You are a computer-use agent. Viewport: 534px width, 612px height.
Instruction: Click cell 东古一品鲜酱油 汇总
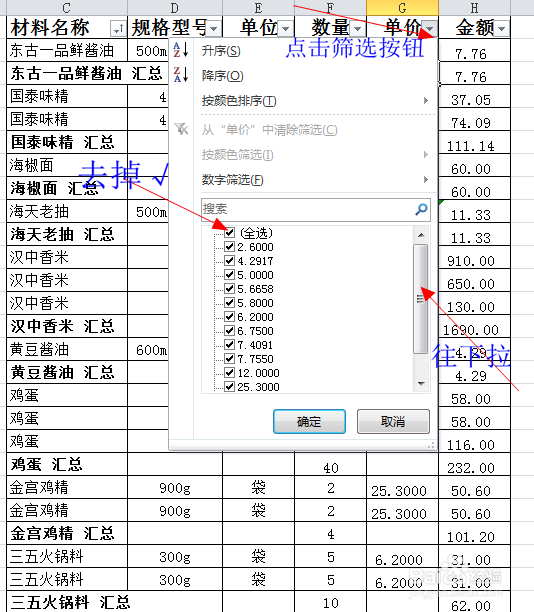click(x=87, y=73)
